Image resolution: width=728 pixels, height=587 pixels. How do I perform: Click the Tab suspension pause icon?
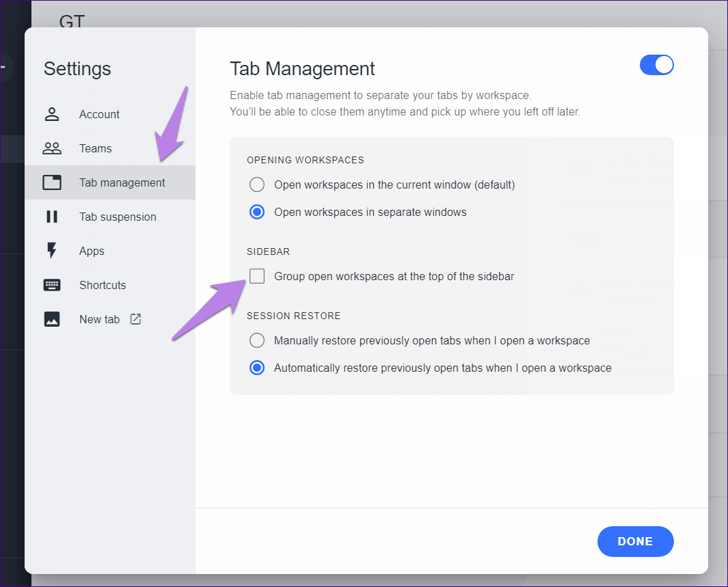point(51,217)
